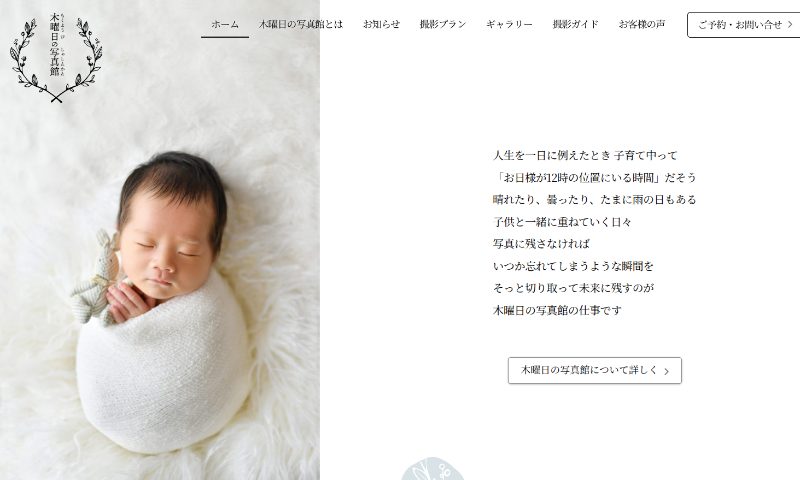800x480 pixels.
Task: Click the round blue-gray leaf badge
Action: [x=432, y=469]
